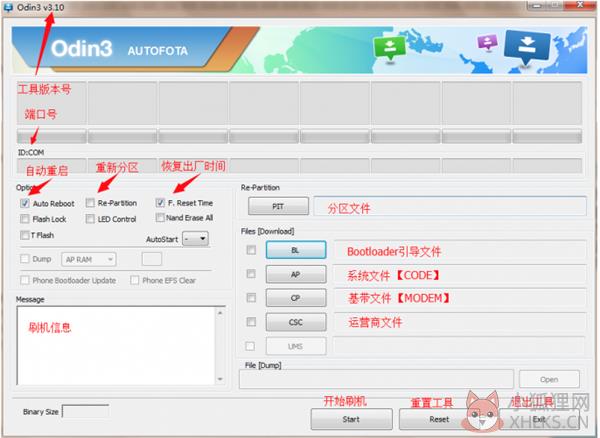Click the Message box scroll up arrow
The height and width of the screenshot is (438, 600).
[x=220, y=313]
